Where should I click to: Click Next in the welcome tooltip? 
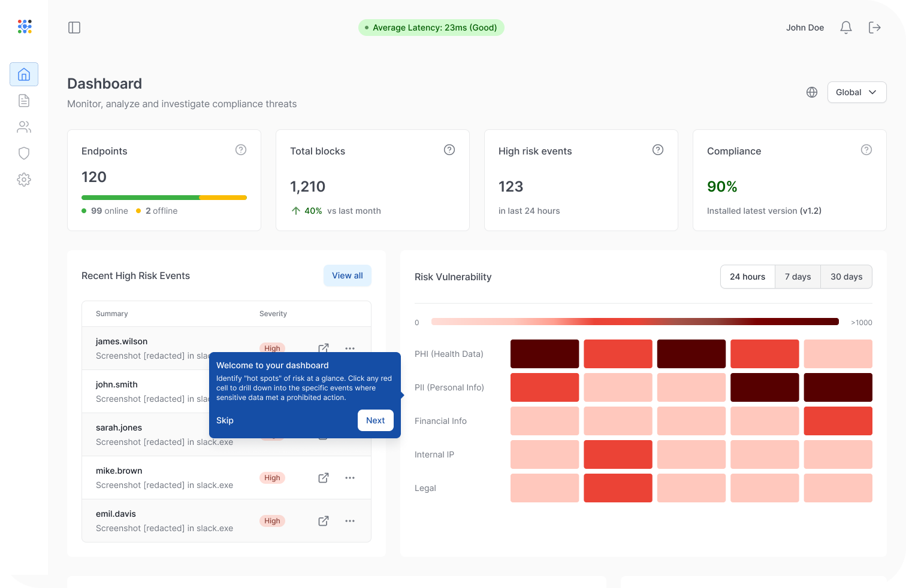[x=375, y=420]
